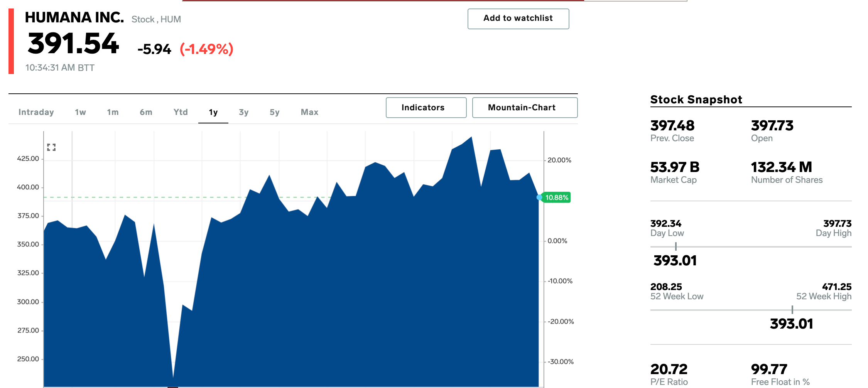The height and width of the screenshot is (388, 868).
Task: View the 5y chart range
Action: click(274, 112)
